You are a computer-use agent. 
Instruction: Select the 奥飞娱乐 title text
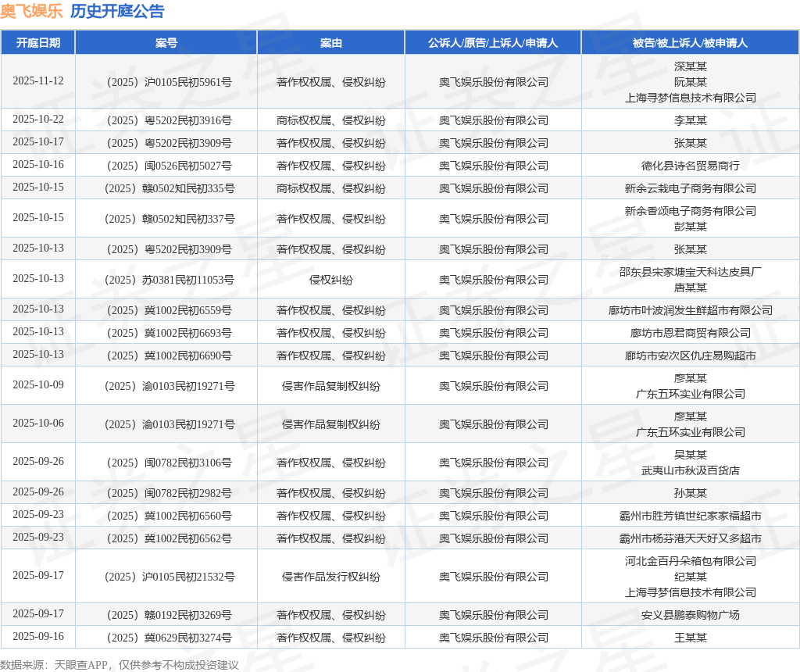[x=31, y=11]
